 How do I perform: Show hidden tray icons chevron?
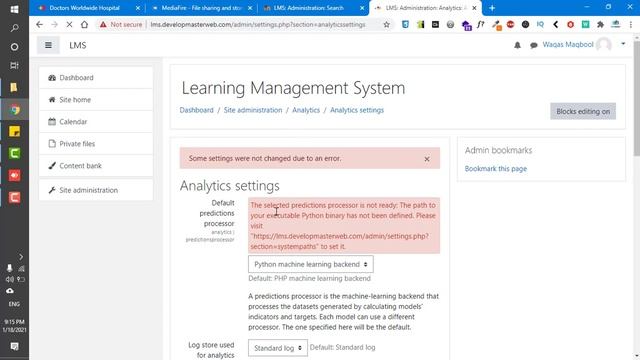point(21,257)
